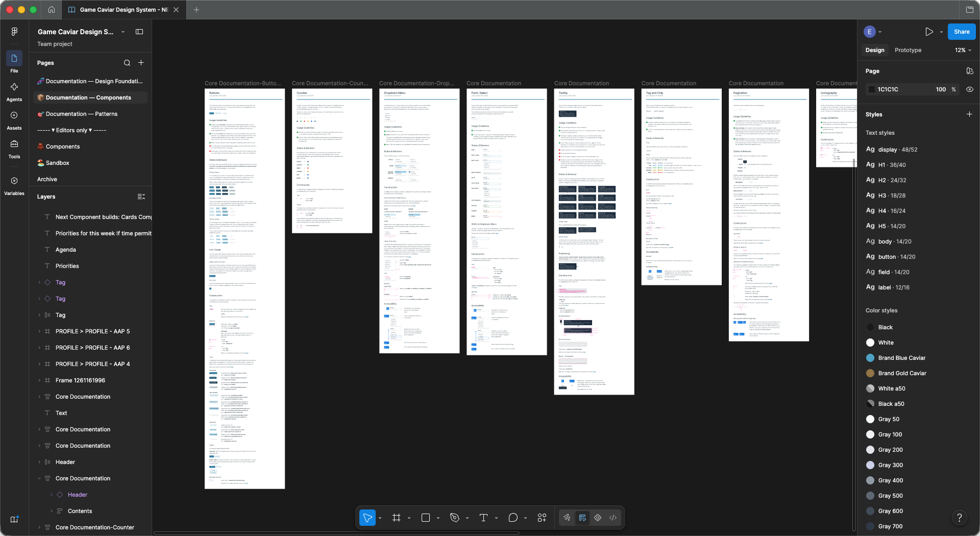The height and width of the screenshot is (536, 980).
Task: Toggle page background visibility eye icon
Action: [x=970, y=89]
